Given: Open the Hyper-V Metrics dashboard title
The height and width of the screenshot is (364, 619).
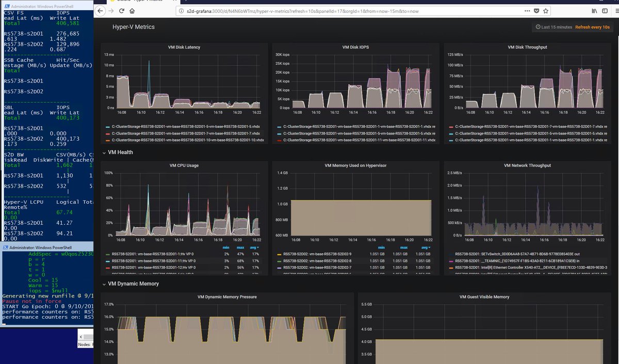Looking at the screenshot, I should point(133,27).
